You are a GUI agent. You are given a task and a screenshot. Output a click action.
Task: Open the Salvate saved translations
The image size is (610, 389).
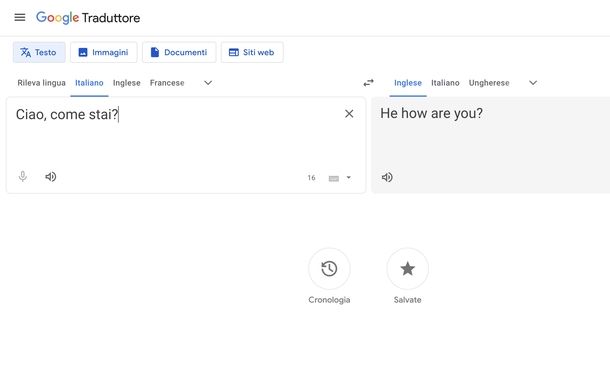pos(407,269)
